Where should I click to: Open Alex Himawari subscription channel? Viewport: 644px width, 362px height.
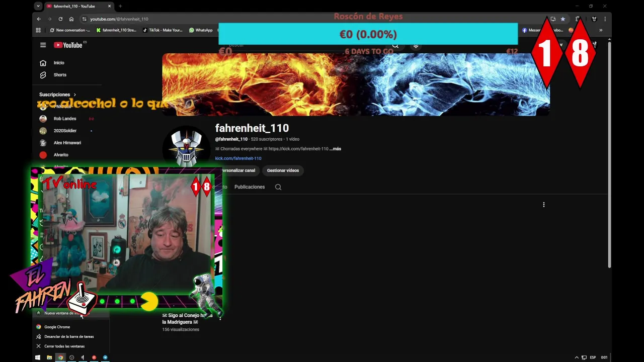67,143
